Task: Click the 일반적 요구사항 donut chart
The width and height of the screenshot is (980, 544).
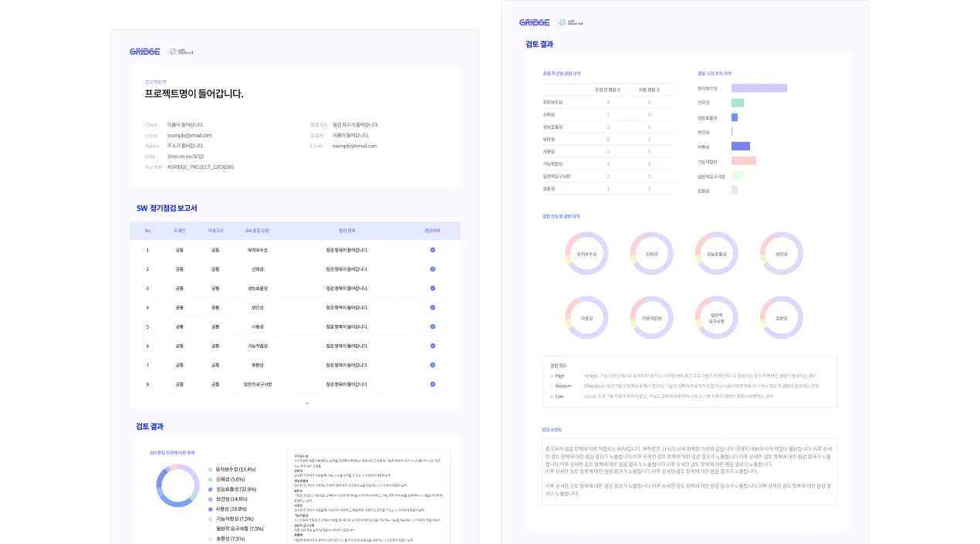Action: tap(717, 318)
